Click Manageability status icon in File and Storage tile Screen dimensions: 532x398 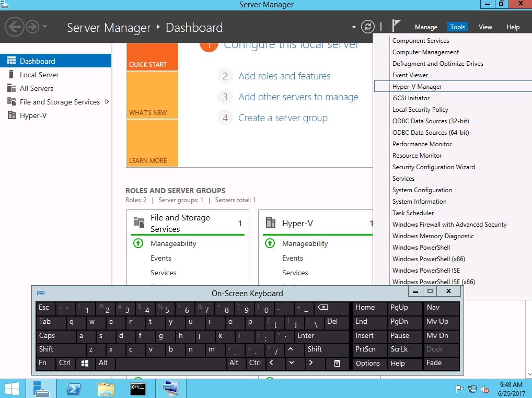tap(138, 243)
